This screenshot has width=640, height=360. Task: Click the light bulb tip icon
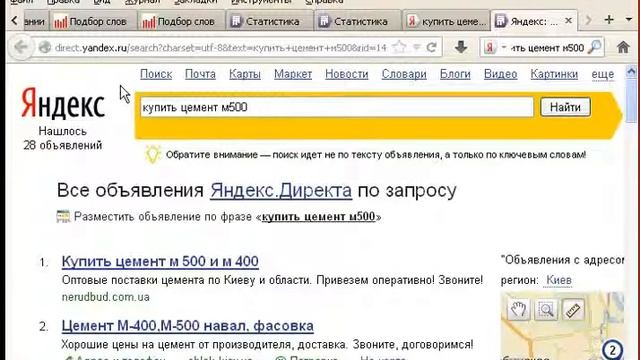point(153,155)
